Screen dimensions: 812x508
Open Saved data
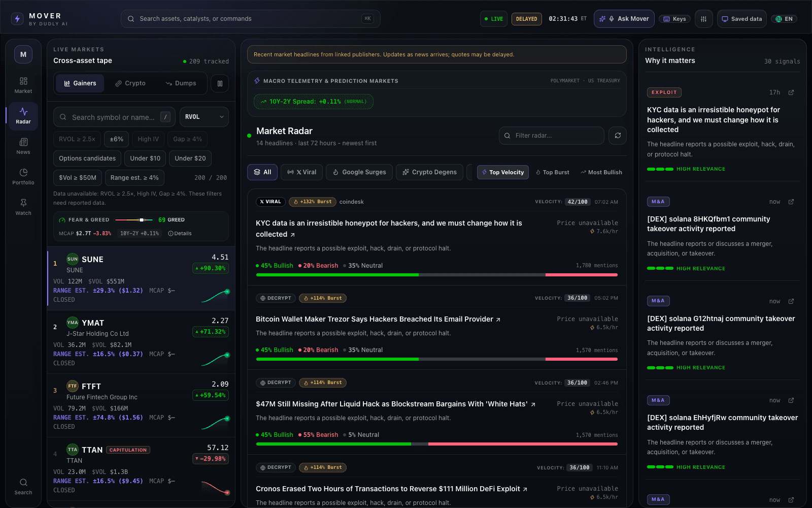[x=741, y=19]
